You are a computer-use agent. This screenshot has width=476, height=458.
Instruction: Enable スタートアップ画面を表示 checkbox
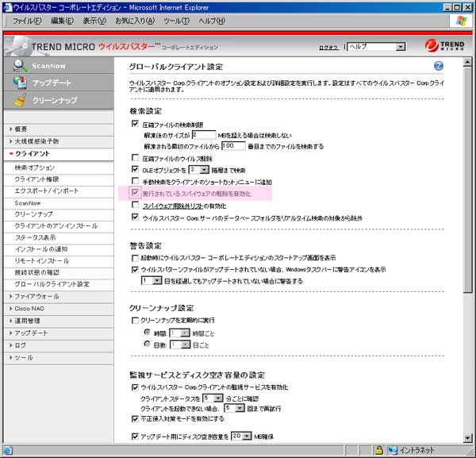(135, 258)
